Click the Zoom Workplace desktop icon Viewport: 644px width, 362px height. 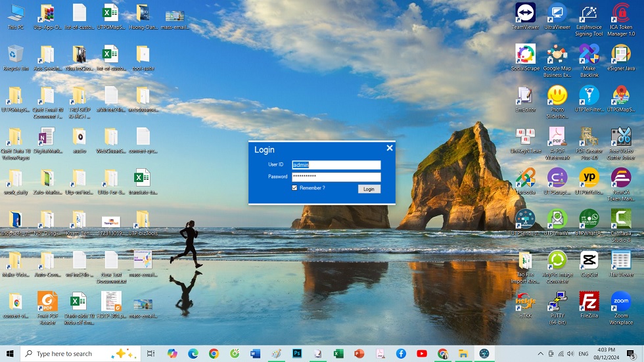coord(620,302)
